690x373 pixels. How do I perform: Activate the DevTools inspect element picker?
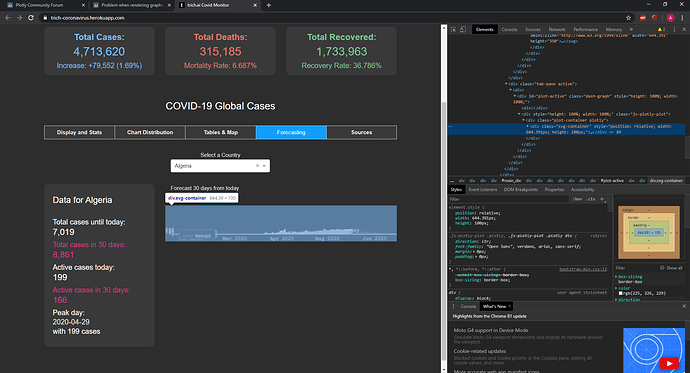[x=454, y=29]
